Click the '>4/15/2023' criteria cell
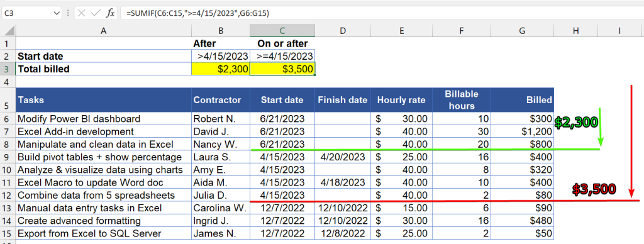Screen dimensions: 644x244 click(221, 56)
